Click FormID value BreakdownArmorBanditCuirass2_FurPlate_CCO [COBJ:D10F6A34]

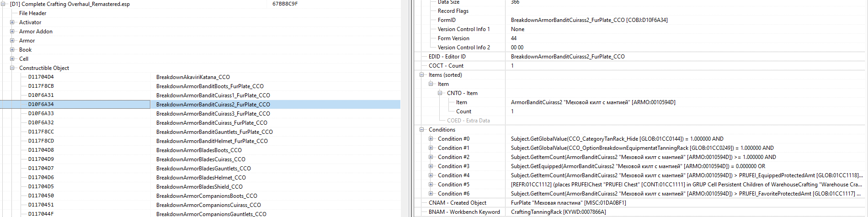click(x=589, y=20)
